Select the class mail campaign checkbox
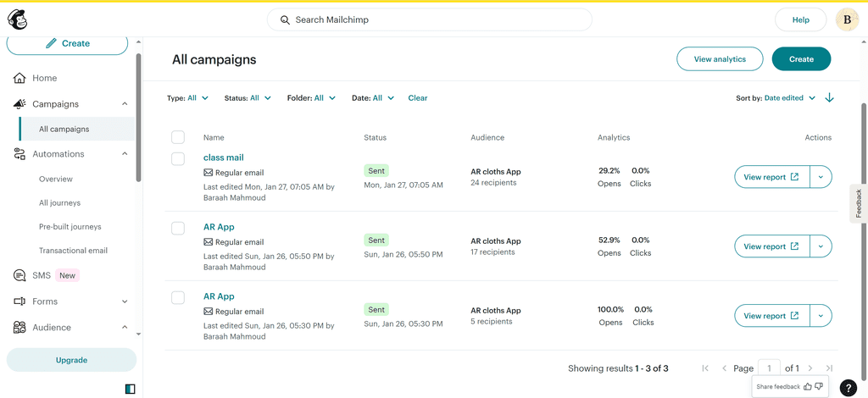The image size is (868, 398). pos(178,158)
